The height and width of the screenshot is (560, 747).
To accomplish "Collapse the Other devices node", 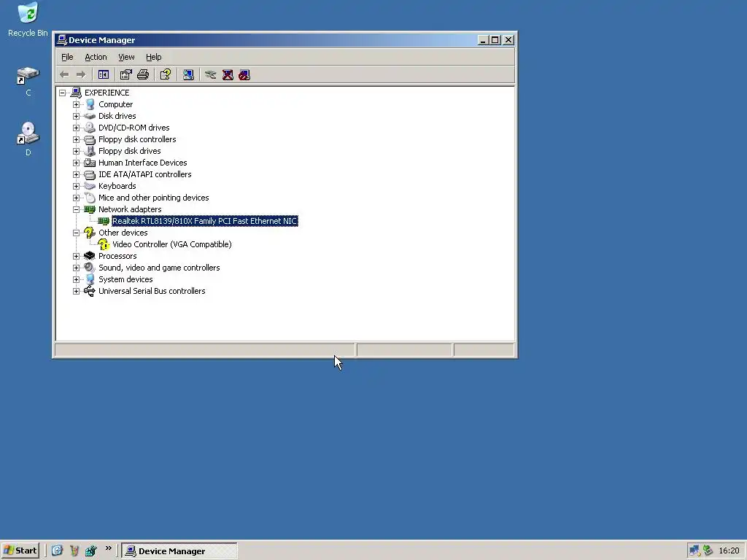I will coord(76,233).
